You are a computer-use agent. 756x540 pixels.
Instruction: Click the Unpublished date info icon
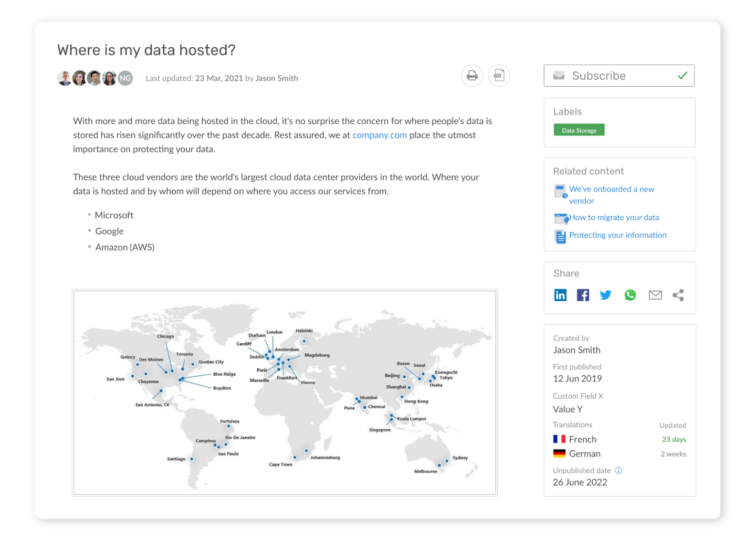coord(619,471)
